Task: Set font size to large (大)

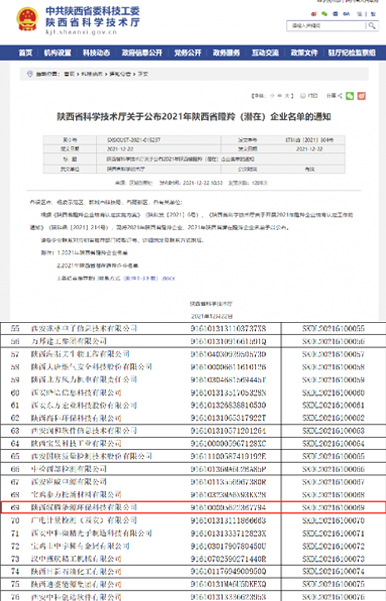Action: (287, 96)
